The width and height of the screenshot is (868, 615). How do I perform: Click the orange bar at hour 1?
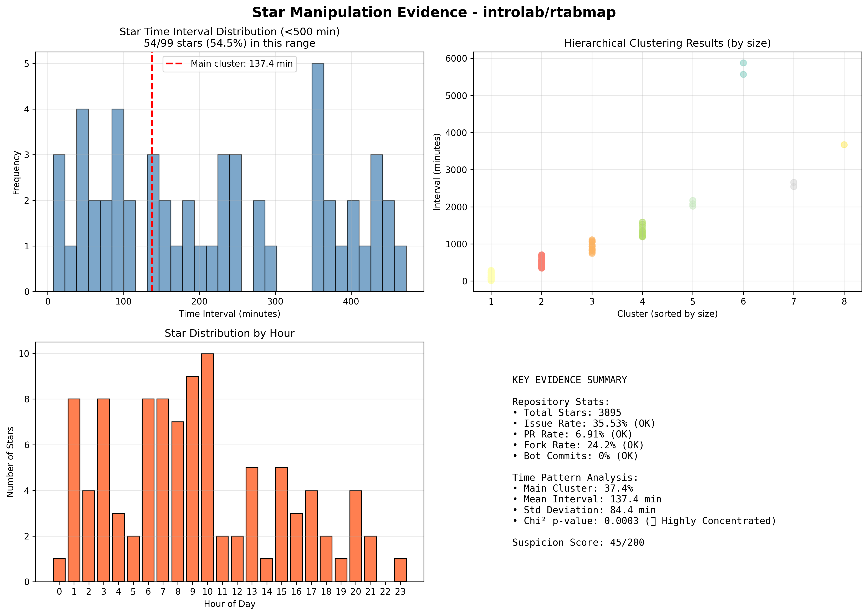[x=74, y=490]
